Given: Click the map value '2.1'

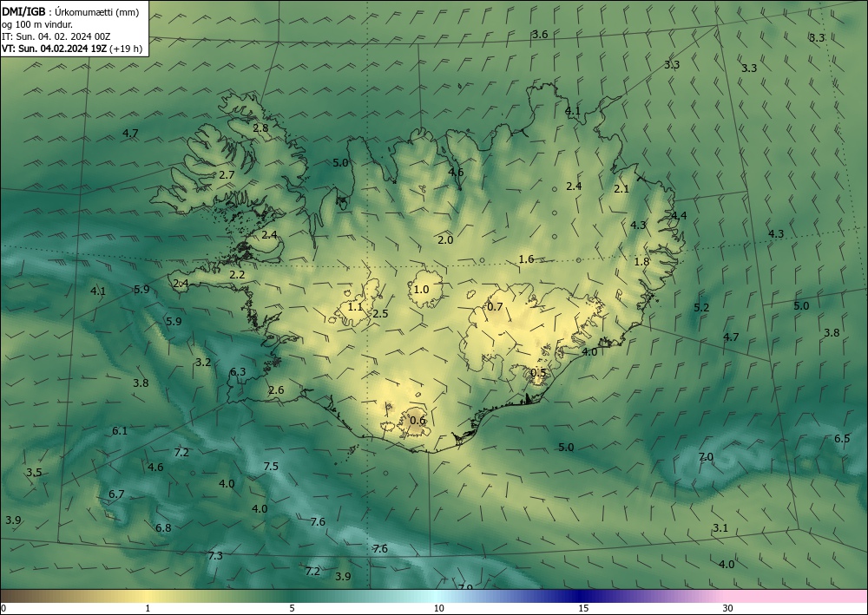Looking at the screenshot, I should click(x=621, y=188).
